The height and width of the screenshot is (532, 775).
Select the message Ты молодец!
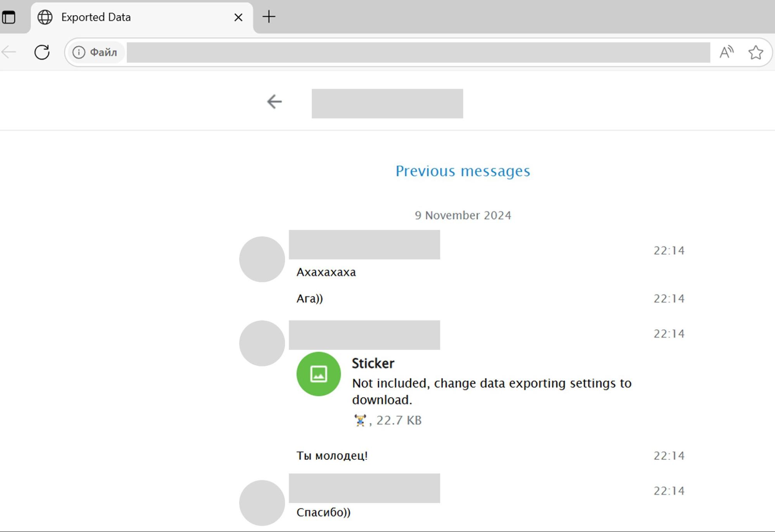point(332,456)
